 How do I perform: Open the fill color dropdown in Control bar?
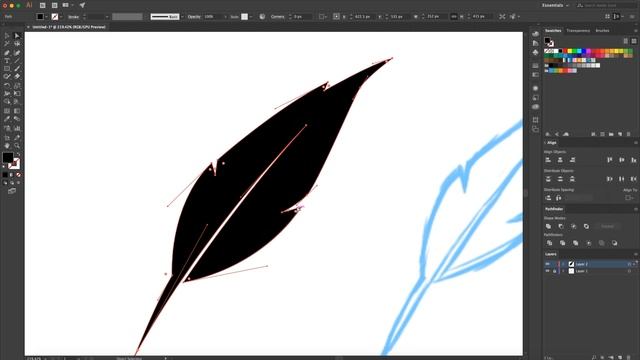pos(46,17)
